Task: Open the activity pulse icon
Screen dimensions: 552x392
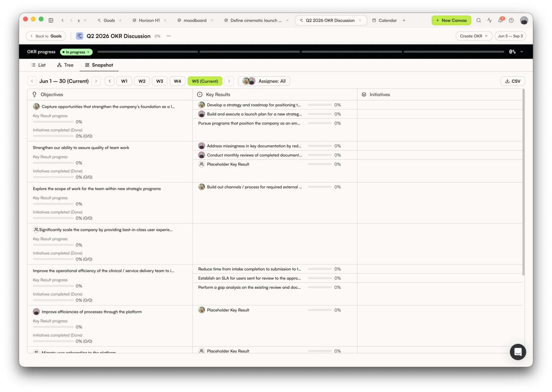Action: coord(489,20)
